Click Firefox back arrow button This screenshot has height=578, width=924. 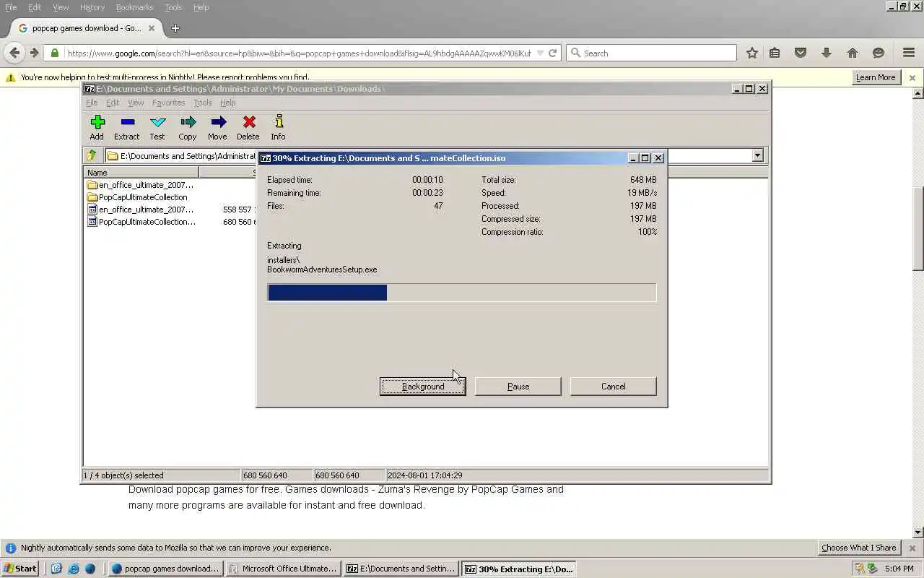[14, 53]
